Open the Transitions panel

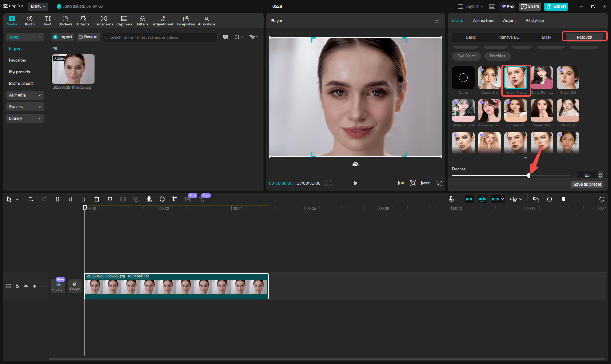(103, 21)
